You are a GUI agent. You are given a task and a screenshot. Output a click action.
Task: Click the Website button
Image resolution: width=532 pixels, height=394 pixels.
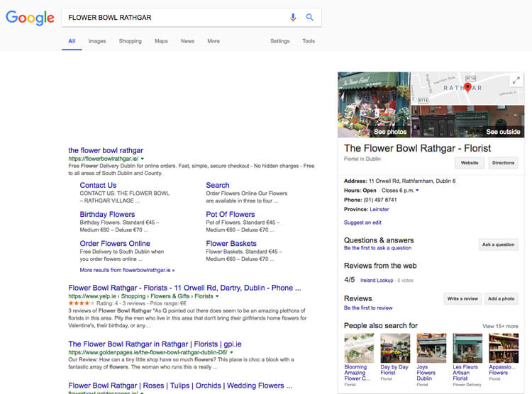tap(470, 163)
